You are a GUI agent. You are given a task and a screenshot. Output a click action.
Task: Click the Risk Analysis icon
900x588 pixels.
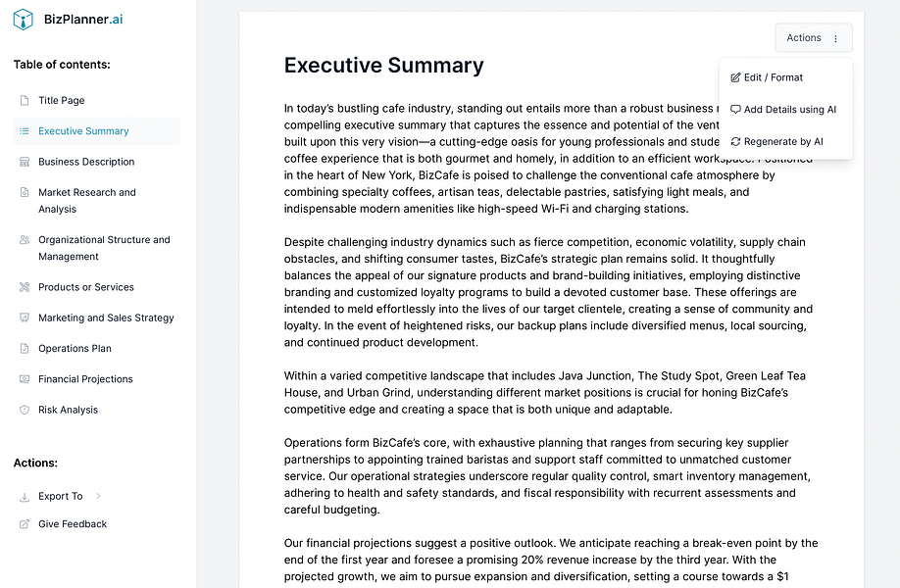click(x=25, y=410)
